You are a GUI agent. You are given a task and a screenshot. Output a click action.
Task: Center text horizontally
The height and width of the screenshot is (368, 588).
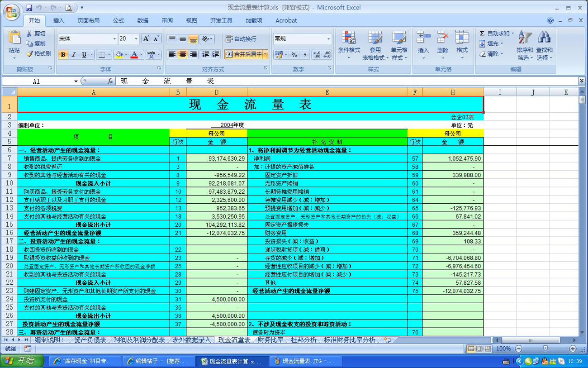[x=182, y=54]
